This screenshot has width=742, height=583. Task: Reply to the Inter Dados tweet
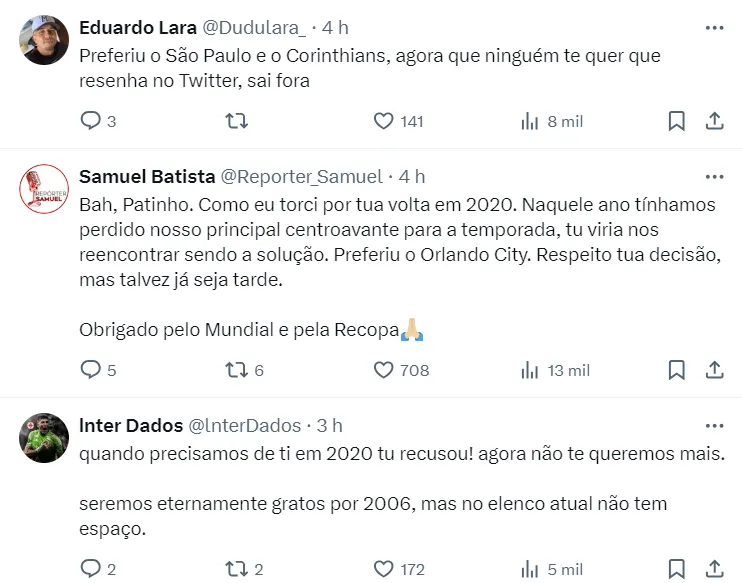[90, 569]
